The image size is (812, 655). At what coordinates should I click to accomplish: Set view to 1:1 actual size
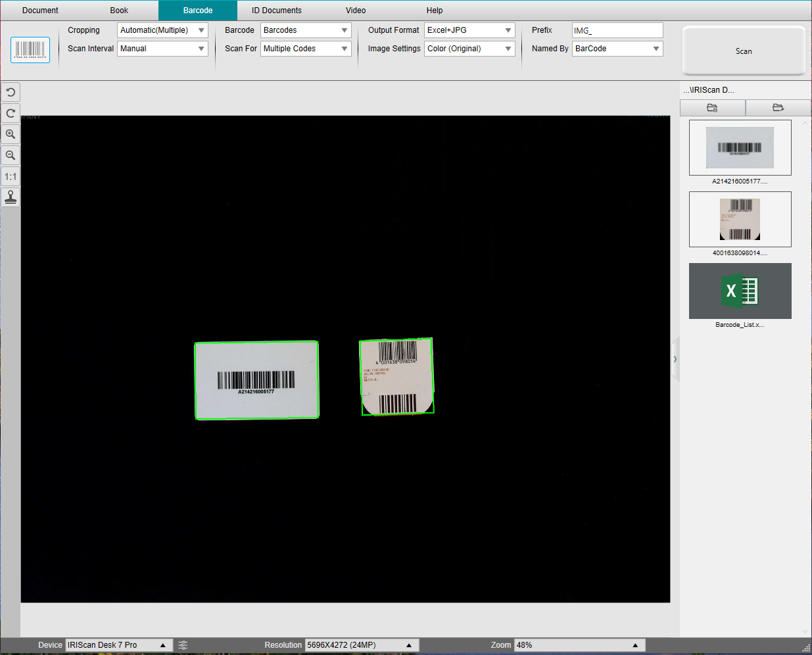pos(11,176)
